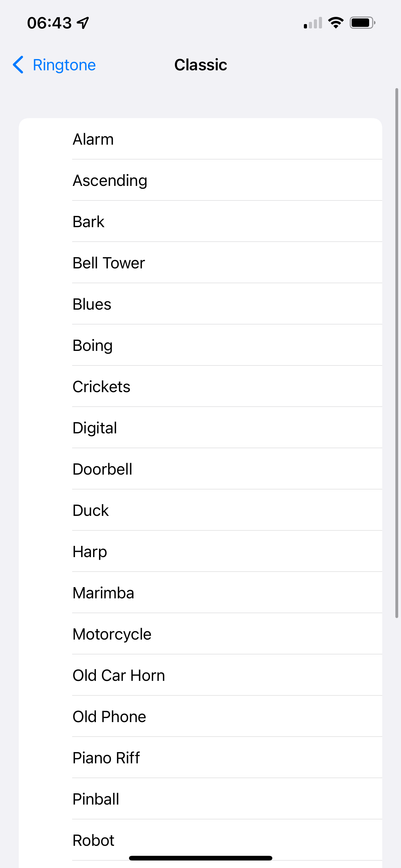The width and height of the screenshot is (401, 868).
Task: Choose the Marimba ringtone
Action: coord(200,592)
